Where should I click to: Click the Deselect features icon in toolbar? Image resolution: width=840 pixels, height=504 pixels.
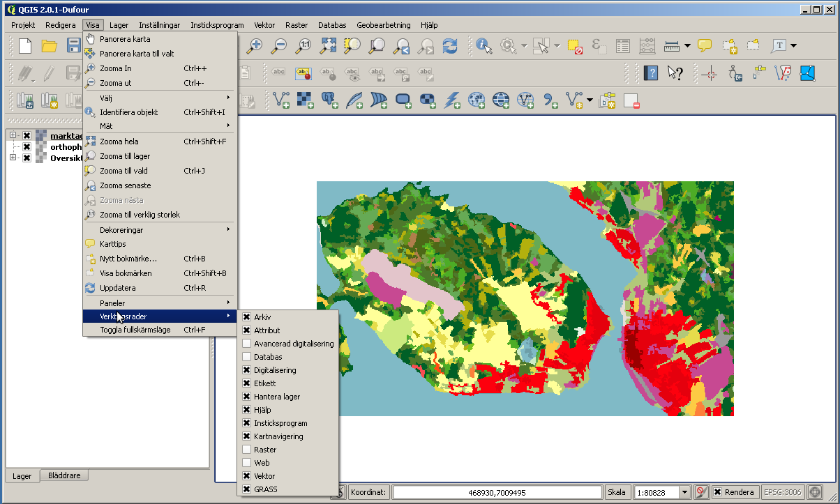575,46
